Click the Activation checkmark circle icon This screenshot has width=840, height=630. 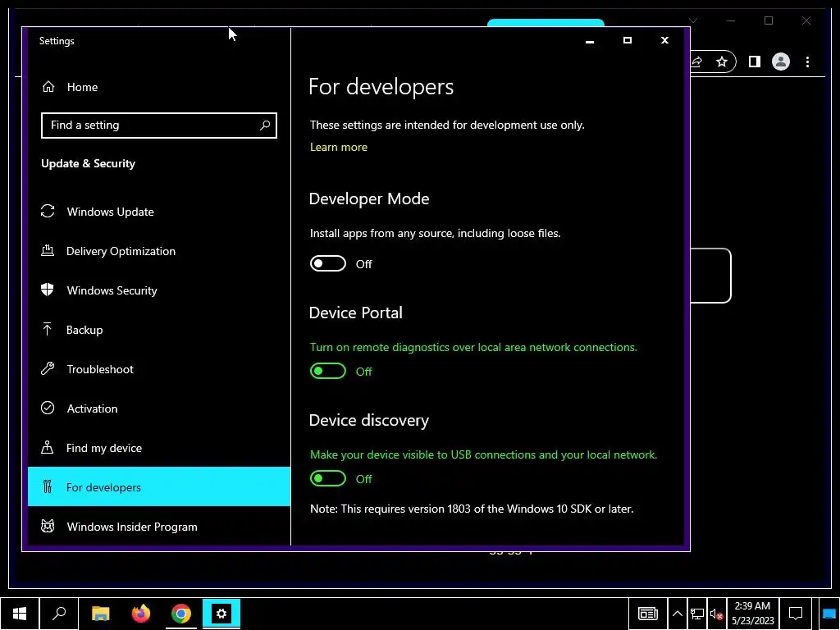48,409
